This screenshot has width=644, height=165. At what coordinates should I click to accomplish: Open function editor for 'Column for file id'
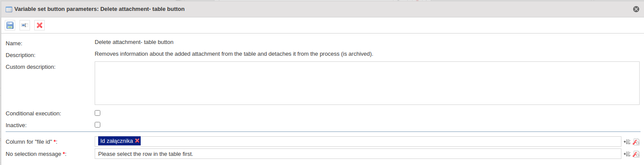point(636,141)
